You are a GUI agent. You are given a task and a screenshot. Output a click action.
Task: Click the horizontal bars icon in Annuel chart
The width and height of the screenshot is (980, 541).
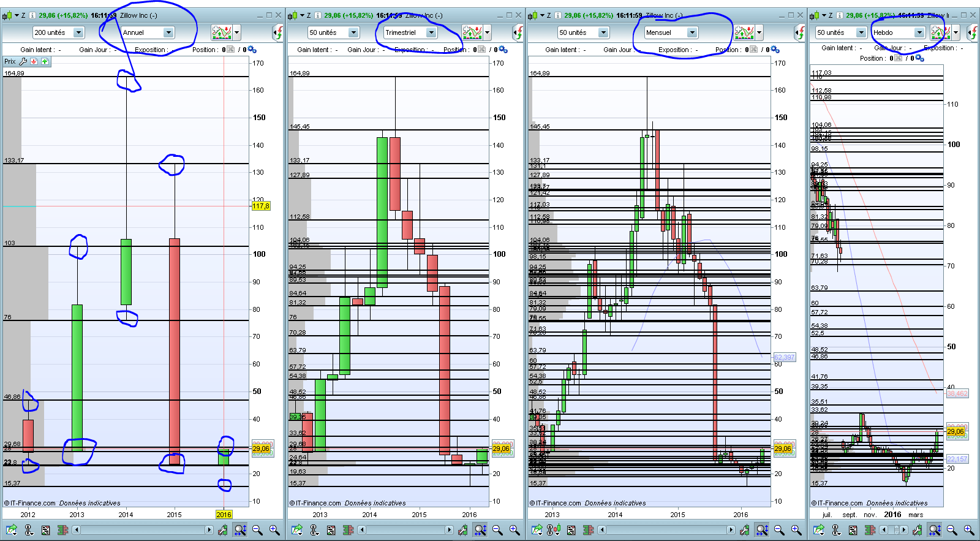click(62, 530)
